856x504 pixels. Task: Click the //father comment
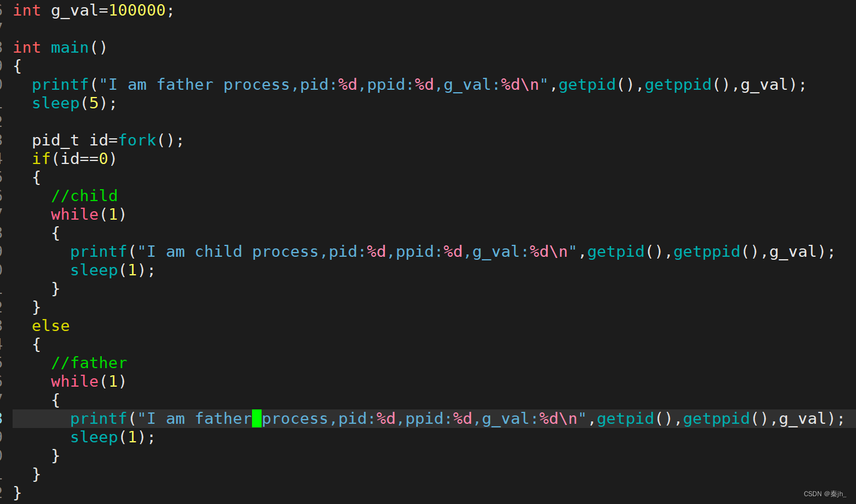pos(89,363)
